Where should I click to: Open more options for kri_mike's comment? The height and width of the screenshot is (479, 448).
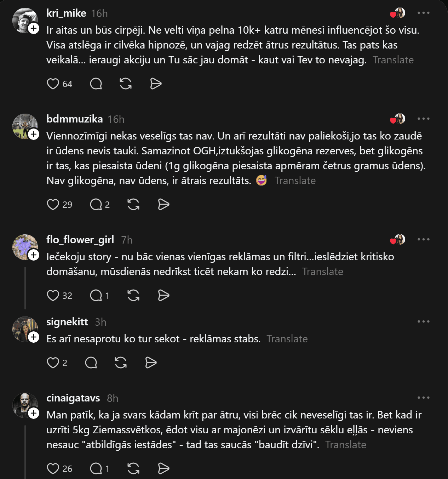423,13
